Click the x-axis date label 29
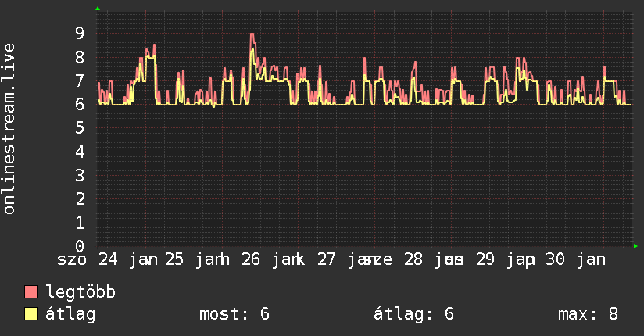 point(485,259)
